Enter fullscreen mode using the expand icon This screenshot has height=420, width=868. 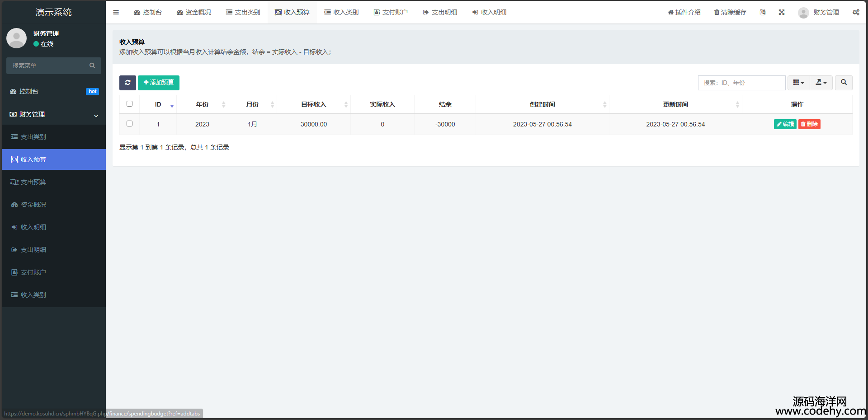(782, 12)
